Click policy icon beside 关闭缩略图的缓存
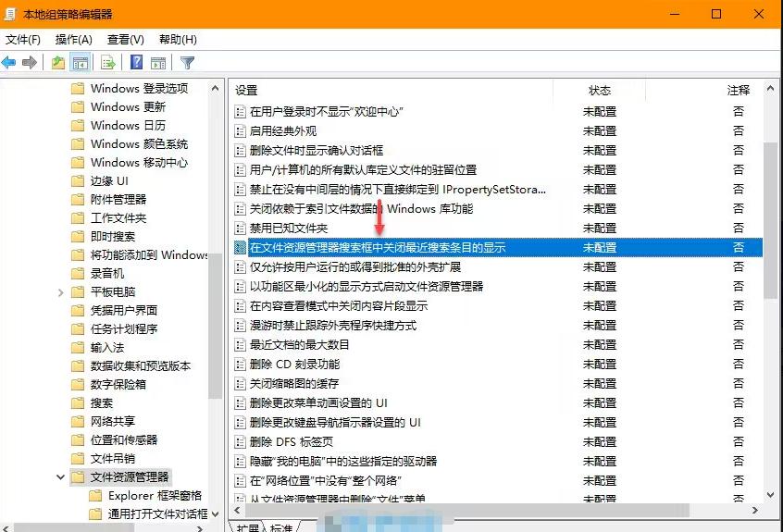This screenshot has width=783, height=532. click(x=241, y=384)
